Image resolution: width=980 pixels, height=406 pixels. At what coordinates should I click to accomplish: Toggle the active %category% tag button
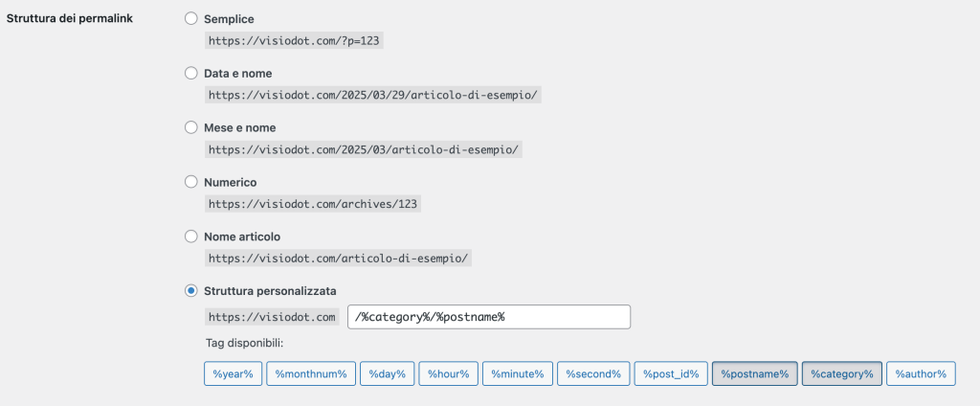point(842,373)
